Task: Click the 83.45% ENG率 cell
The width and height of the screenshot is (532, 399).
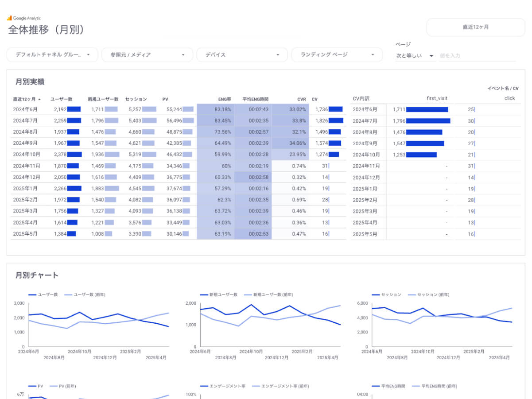Action: point(215,120)
